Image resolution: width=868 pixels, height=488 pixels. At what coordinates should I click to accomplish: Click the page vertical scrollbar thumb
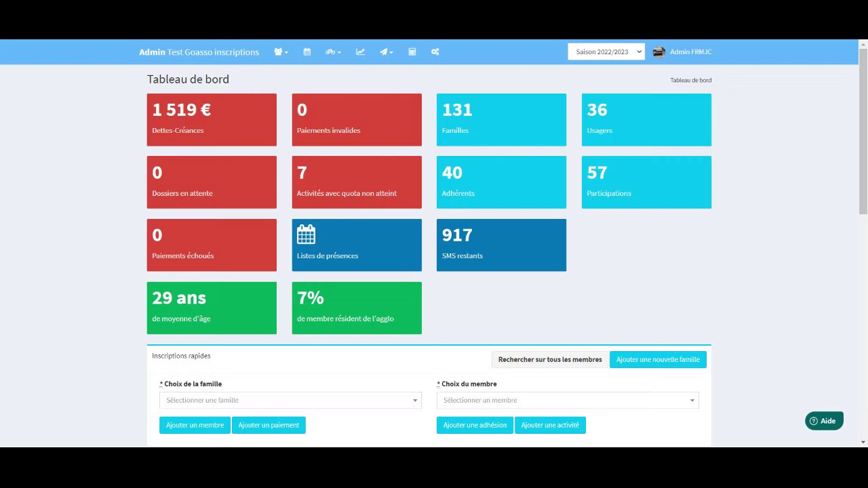(x=863, y=132)
